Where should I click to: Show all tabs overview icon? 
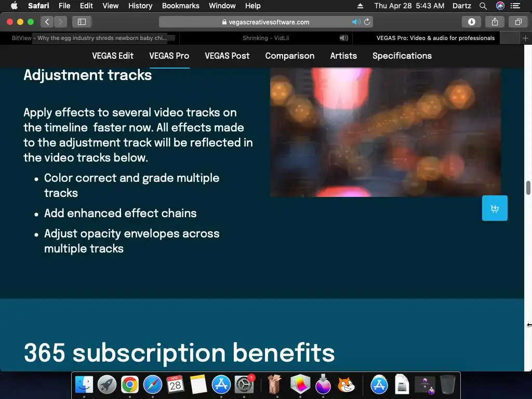click(518, 22)
